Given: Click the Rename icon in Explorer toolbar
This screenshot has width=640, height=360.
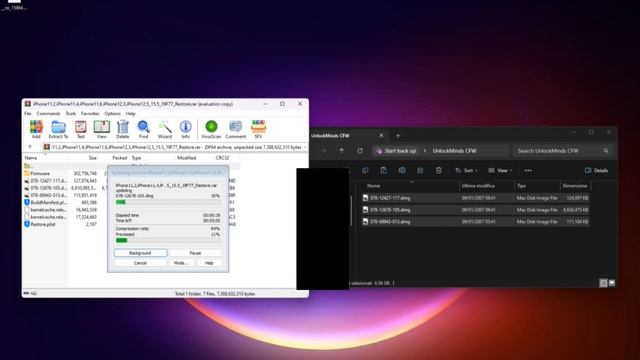Looking at the screenshot, I should pyautogui.click(x=402, y=170).
